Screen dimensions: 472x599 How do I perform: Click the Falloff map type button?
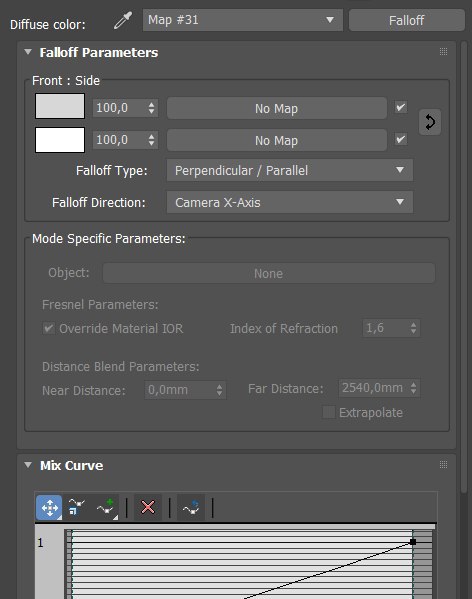(x=407, y=20)
